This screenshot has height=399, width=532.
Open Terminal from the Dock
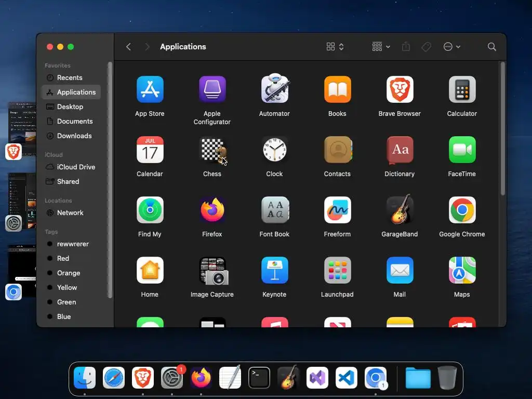tap(259, 378)
